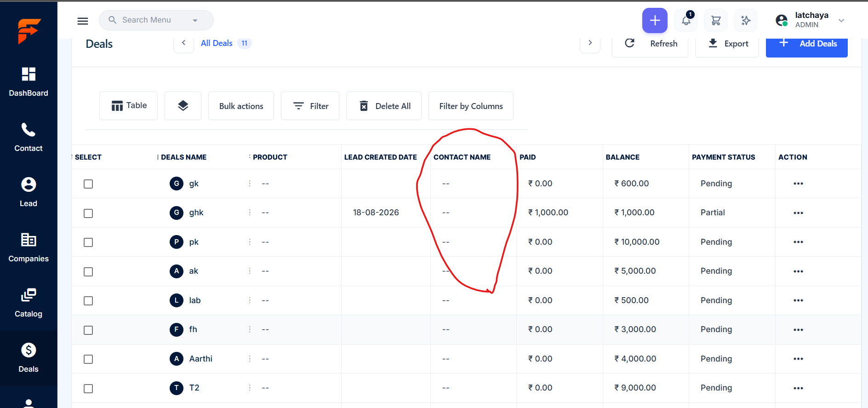Select the checkbox for the ghk deal
This screenshot has width=868, height=408.
[x=88, y=213]
